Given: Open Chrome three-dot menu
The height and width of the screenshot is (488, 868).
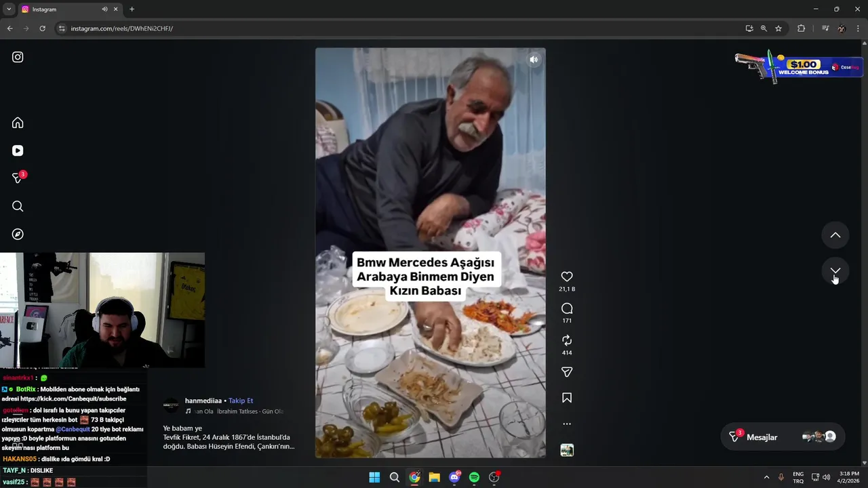Looking at the screenshot, I should (x=858, y=28).
